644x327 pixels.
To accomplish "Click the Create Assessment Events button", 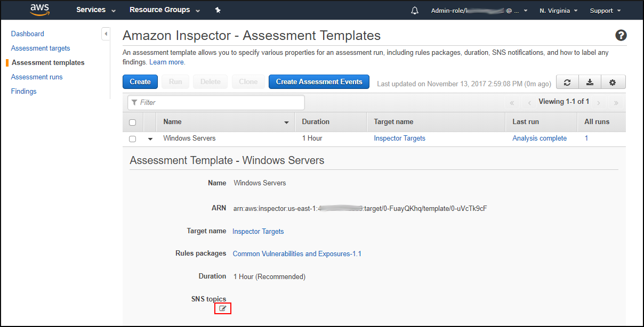I will pyautogui.click(x=319, y=81).
